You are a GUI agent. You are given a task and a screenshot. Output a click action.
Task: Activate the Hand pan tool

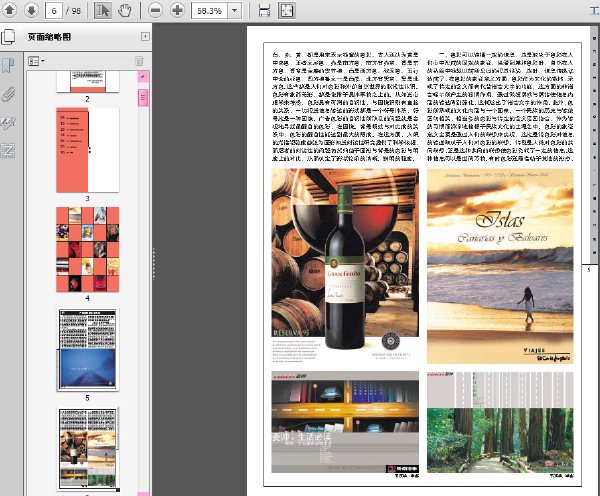(x=124, y=10)
